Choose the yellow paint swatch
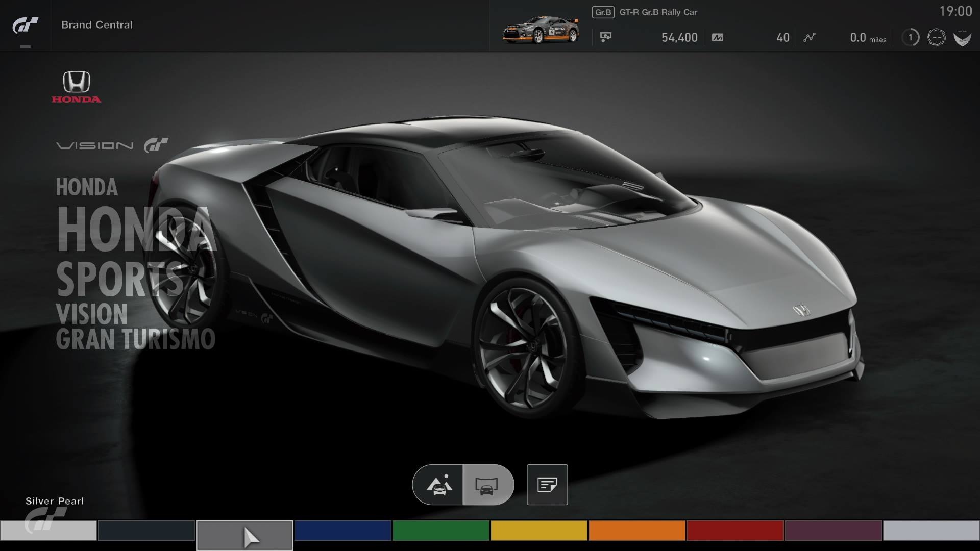The height and width of the screenshot is (551, 980). pos(538,531)
